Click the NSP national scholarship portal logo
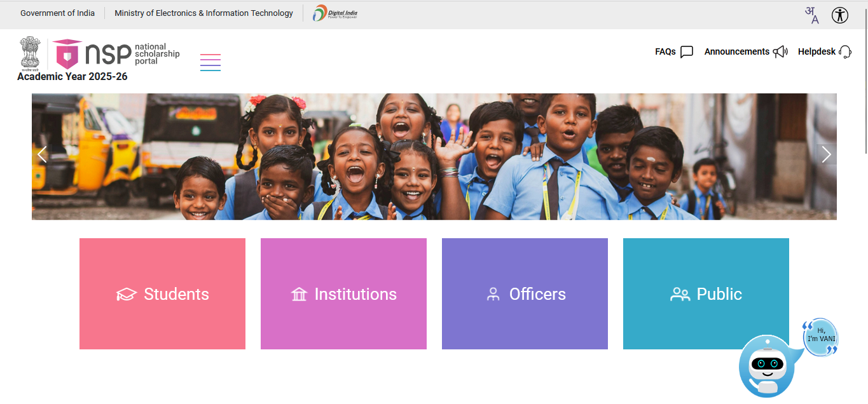868x404 pixels. [116, 55]
